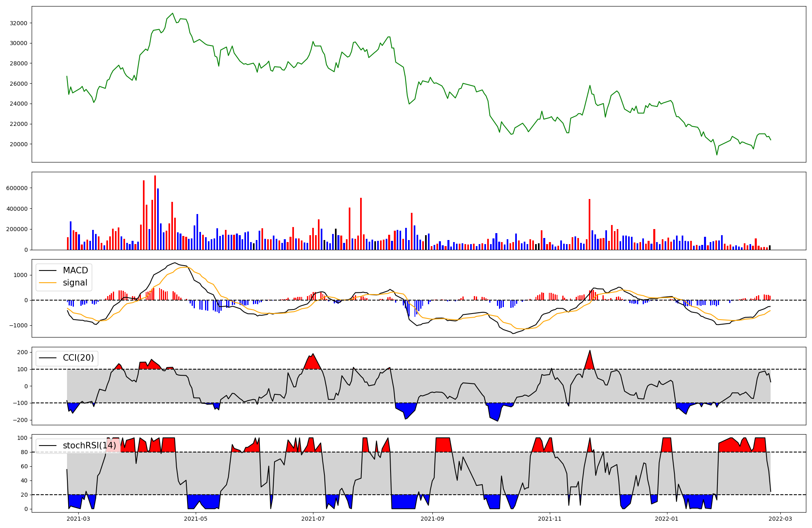This screenshot has width=812, height=528.
Task: Click the 2021-03 x-axis date label
Action: [78, 519]
